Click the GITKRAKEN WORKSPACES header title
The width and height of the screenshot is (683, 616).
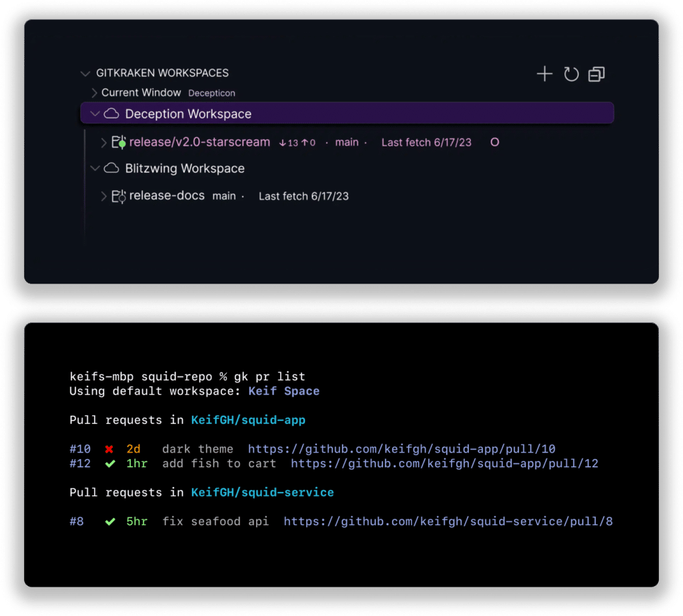[x=163, y=73]
